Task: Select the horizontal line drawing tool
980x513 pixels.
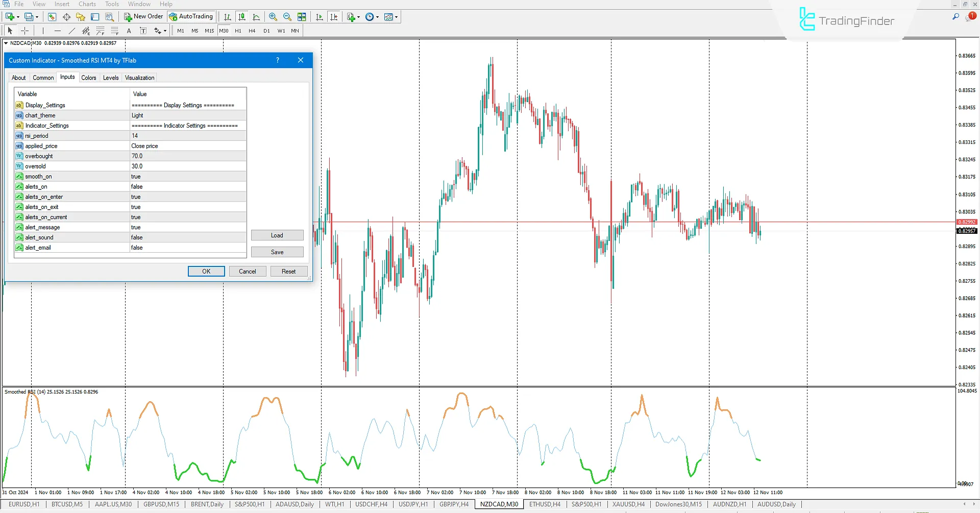Action: pos(58,31)
